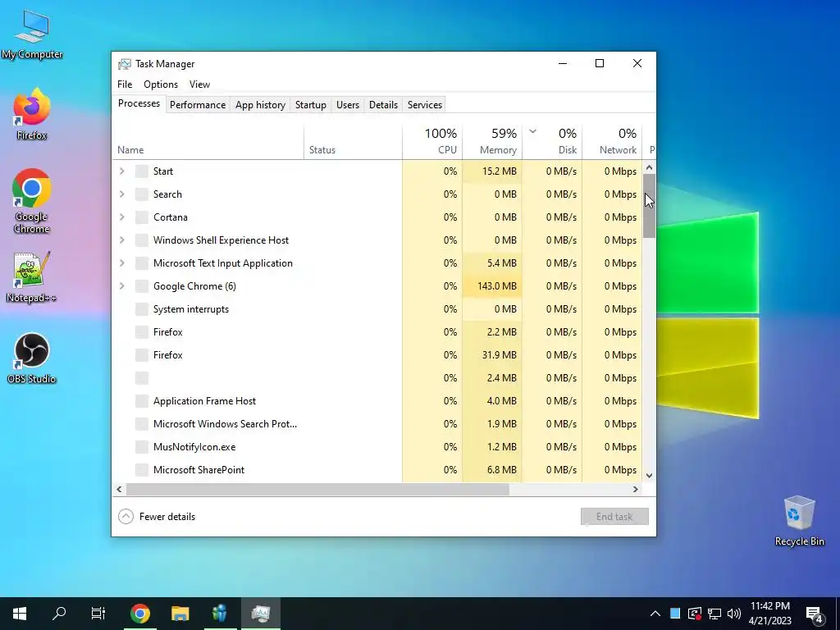Switch to the Services tab
Image resolution: width=840 pixels, height=630 pixels.
coord(425,105)
